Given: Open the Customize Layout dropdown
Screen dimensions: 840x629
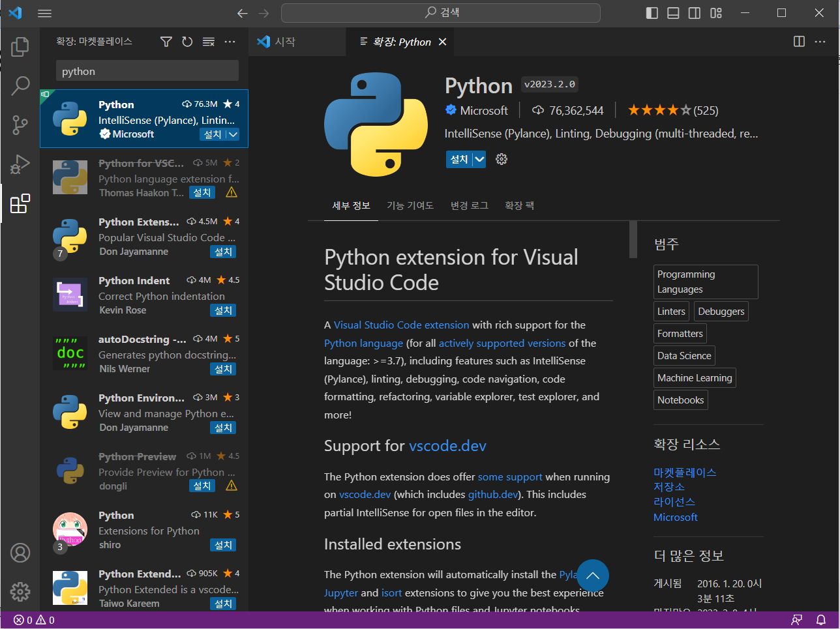Looking at the screenshot, I should click(715, 13).
